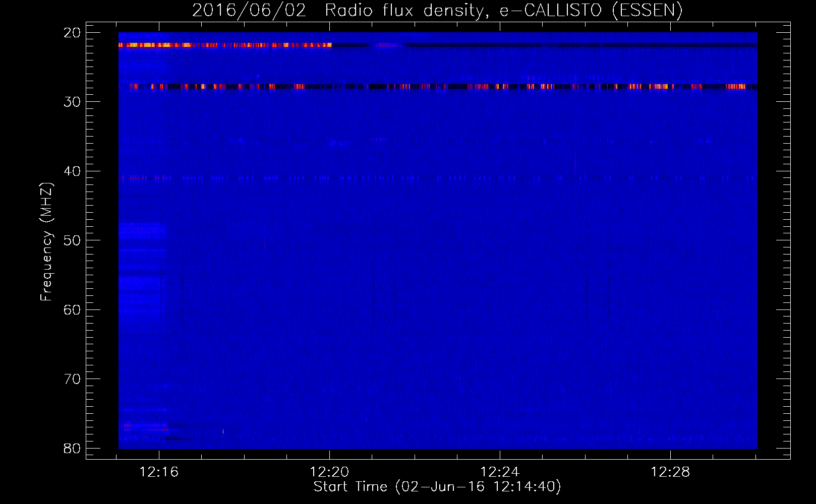Click the 'Start Time (02-Jun-16 12:14:40)' label
Image resolution: width=816 pixels, height=504 pixels.
coord(437,487)
